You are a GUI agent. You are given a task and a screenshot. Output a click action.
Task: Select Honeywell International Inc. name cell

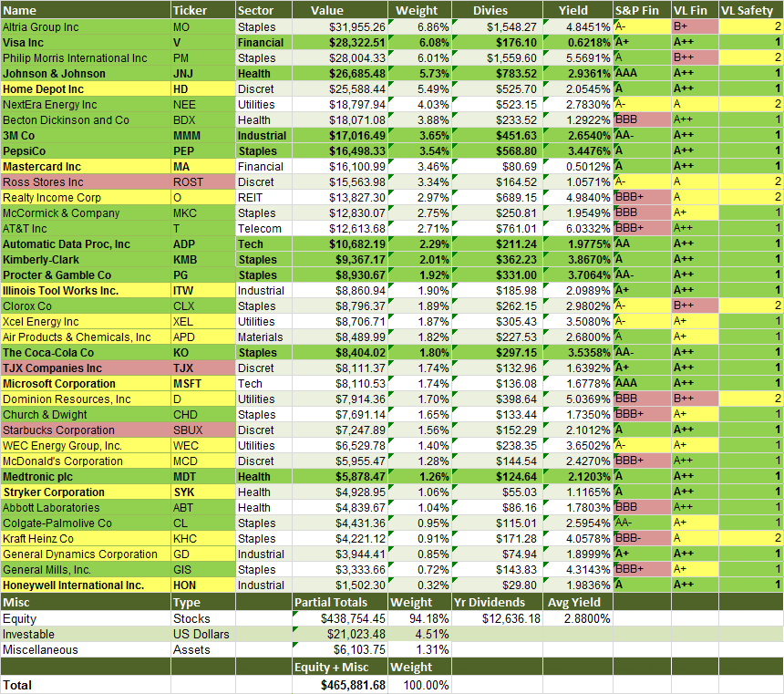click(86, 585)
